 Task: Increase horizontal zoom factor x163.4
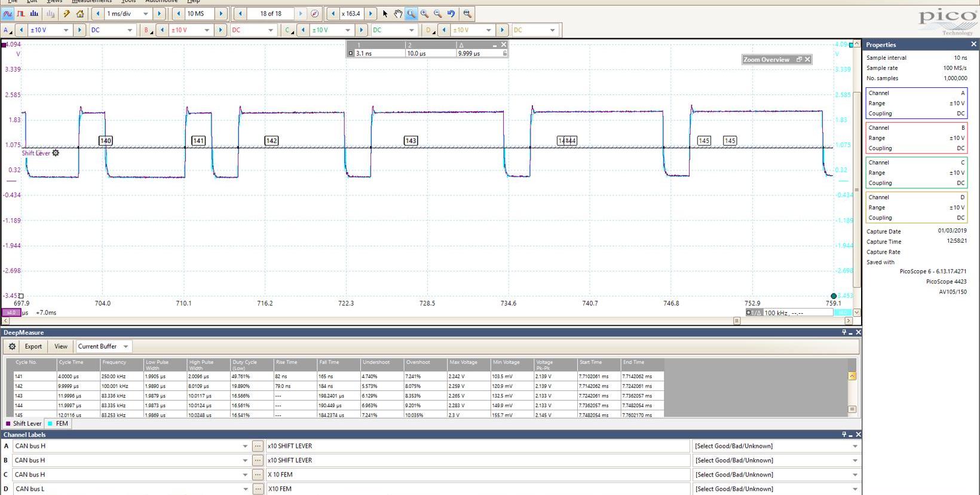click(370, 13)
